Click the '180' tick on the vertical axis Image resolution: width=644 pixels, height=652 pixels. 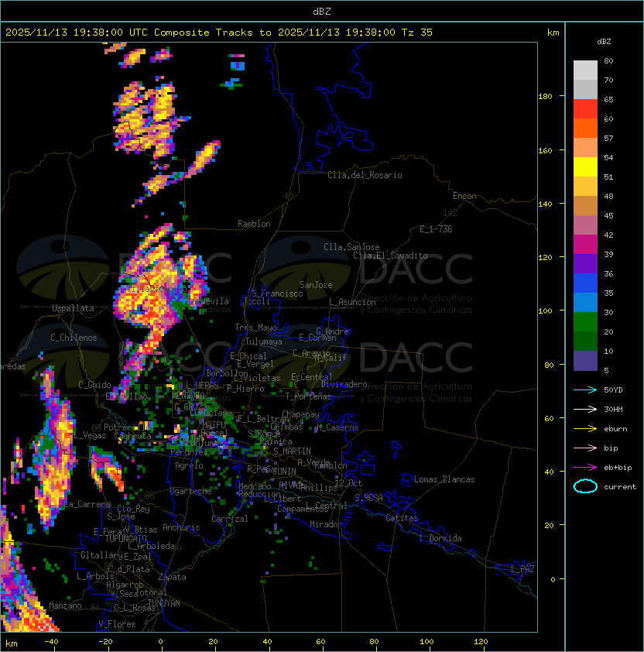pyautogui.click(x=545, y=97)
